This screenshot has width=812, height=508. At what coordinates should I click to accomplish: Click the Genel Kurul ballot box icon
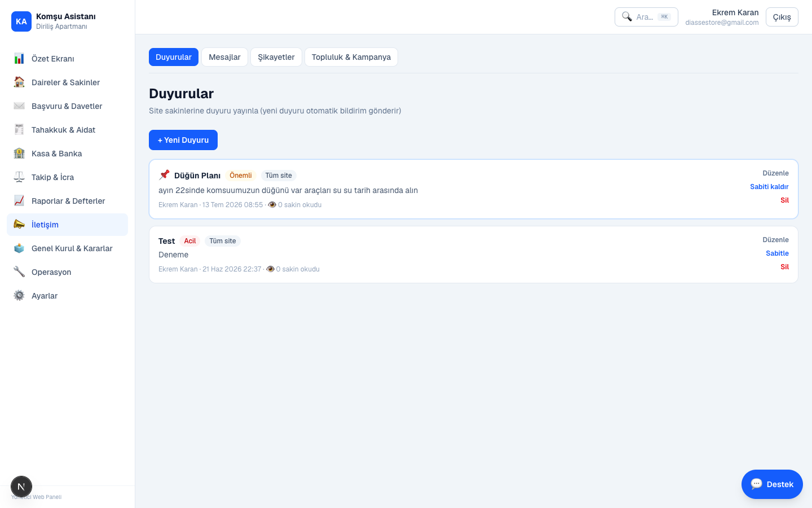tap(19, 248)
